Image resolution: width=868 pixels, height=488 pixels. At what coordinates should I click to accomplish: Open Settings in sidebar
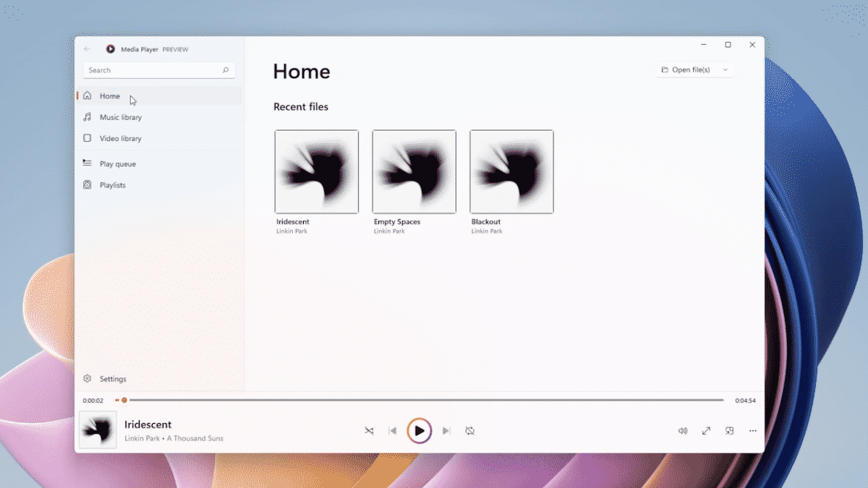click(160, 379)
